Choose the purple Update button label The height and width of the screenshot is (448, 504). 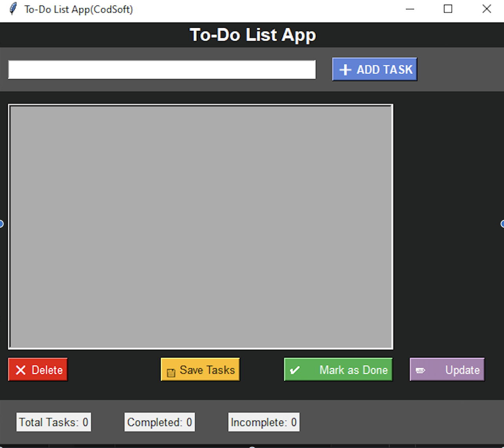(462, 370)
